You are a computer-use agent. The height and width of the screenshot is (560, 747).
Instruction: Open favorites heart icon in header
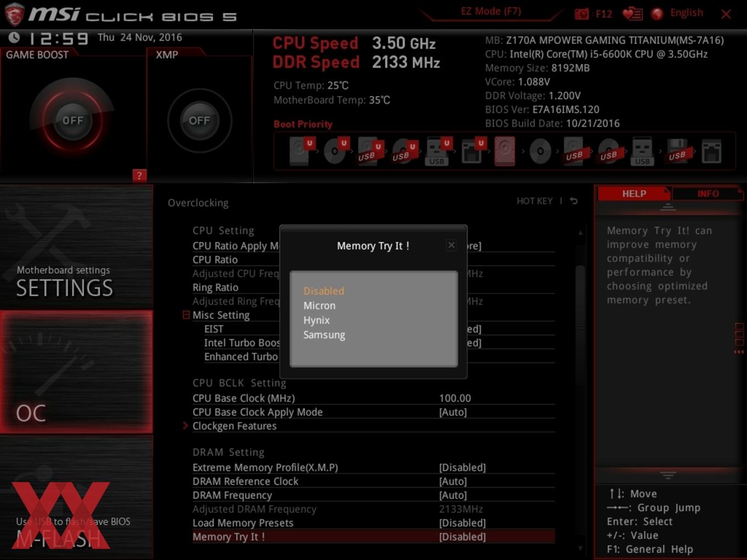pyautogui.click(x=632, y=14)
